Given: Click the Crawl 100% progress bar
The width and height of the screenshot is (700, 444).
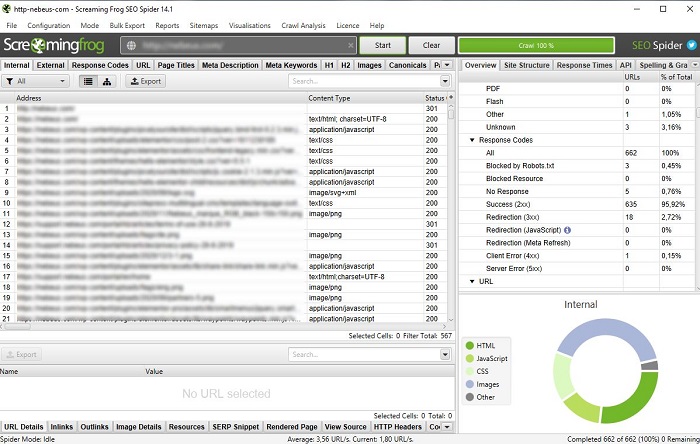Looking at the screenshot, I should click(x=536, y=46).
